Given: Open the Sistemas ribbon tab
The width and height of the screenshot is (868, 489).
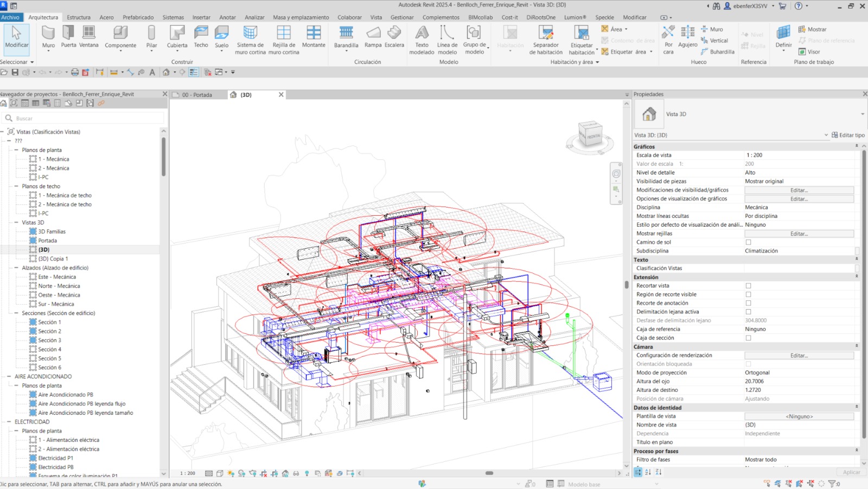Looking at the screenshot, I should coord(173,17).
